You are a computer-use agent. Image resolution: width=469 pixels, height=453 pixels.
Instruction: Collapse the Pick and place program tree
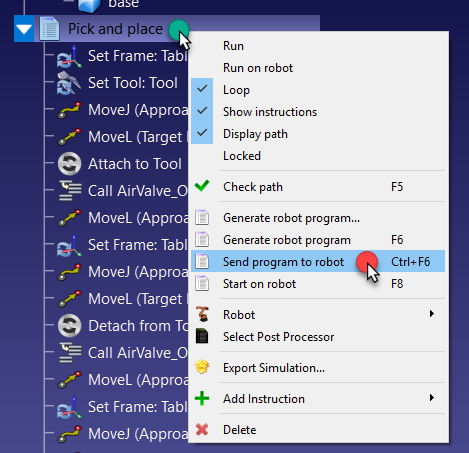[24, 29]
